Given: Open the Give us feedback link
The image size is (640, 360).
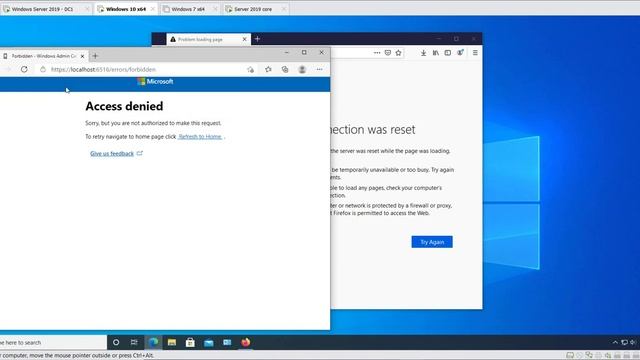Looking at the screenshot, I should tap(112, 153).
